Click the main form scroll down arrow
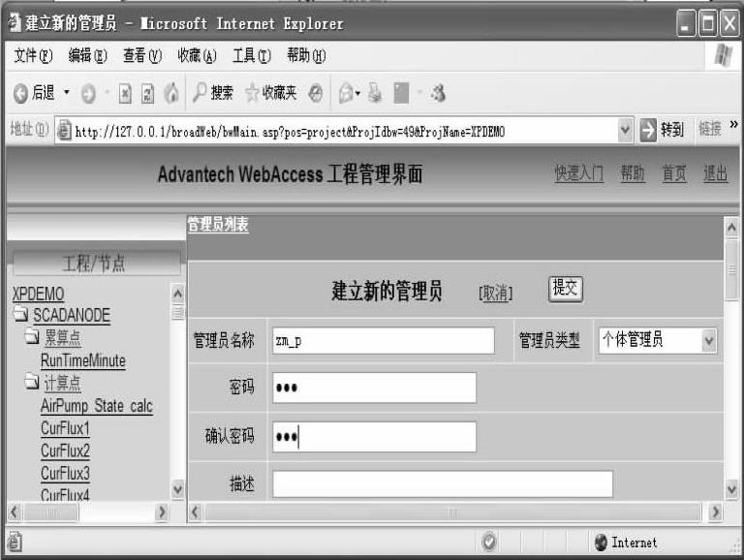This screenshot has height=560, width=744. 731,489
